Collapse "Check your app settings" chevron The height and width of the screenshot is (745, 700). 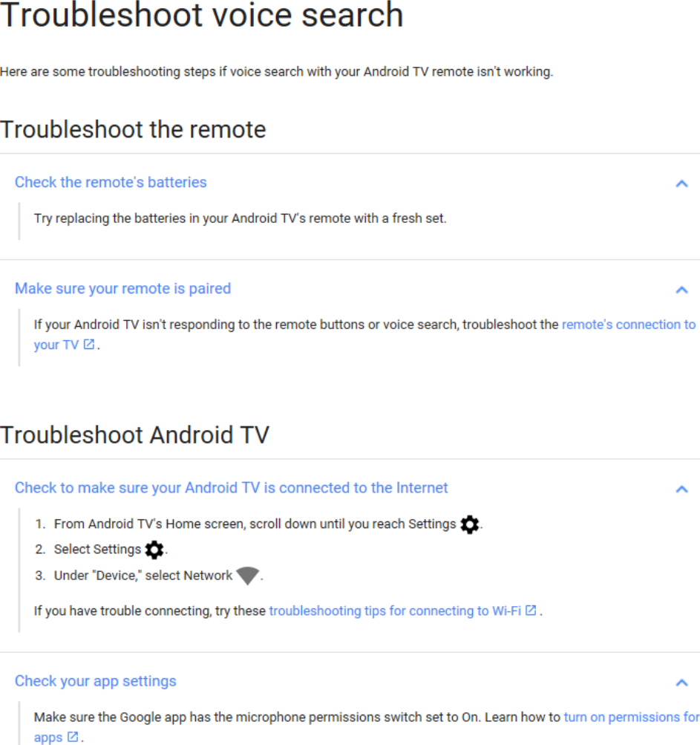(681, 683)
